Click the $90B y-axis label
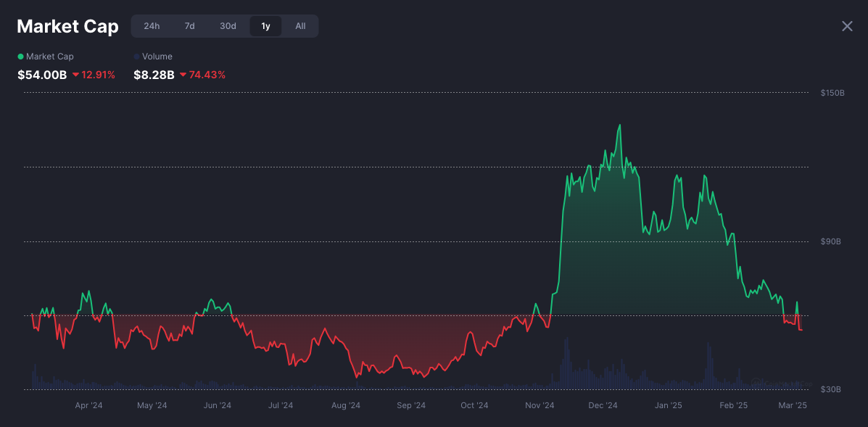The width and height of the screenshot is (868, 427). click(830, 241)
